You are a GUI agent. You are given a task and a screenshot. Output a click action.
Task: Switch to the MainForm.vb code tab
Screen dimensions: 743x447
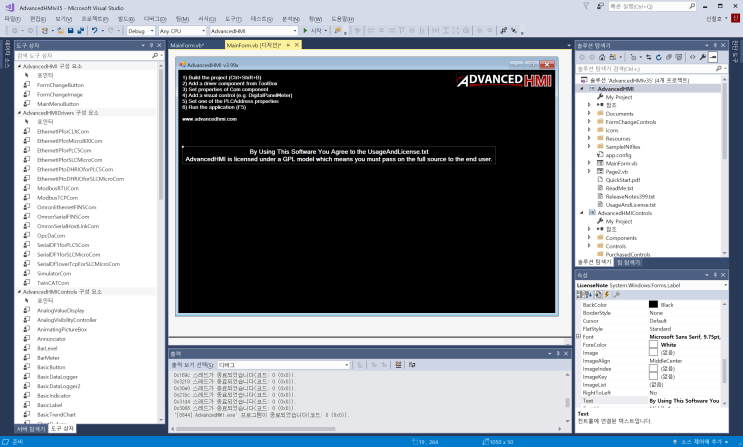coord(187,45)
